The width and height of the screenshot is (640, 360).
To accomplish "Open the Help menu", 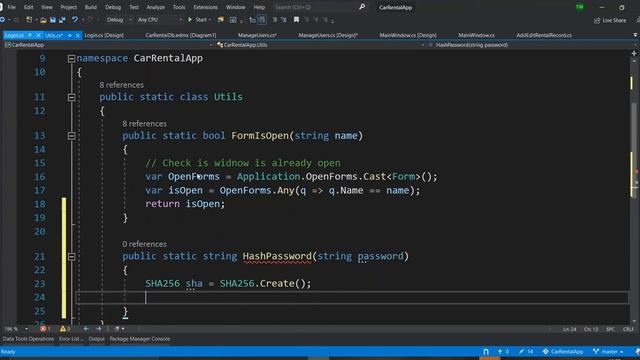I will [x=259, y=7].
